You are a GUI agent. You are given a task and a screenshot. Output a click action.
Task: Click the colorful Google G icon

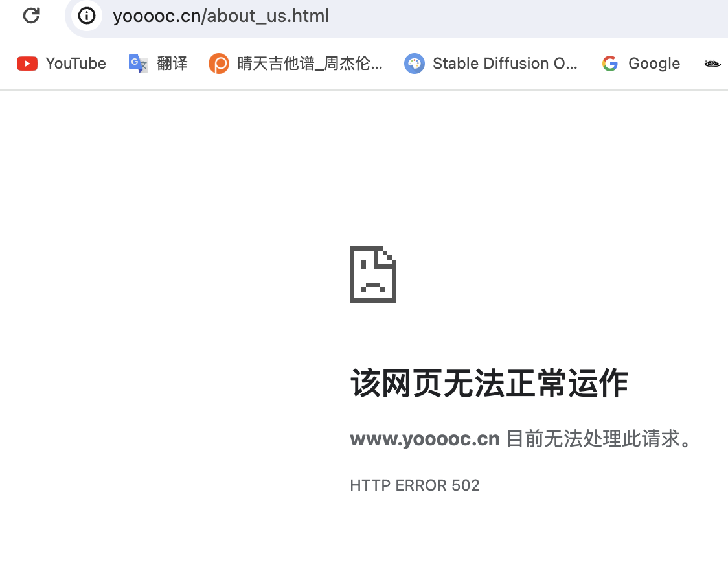coord(609,64)
